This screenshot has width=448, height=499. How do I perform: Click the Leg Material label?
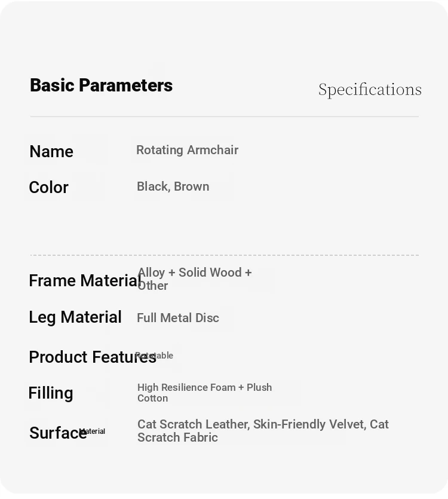[x=75, y=317]
